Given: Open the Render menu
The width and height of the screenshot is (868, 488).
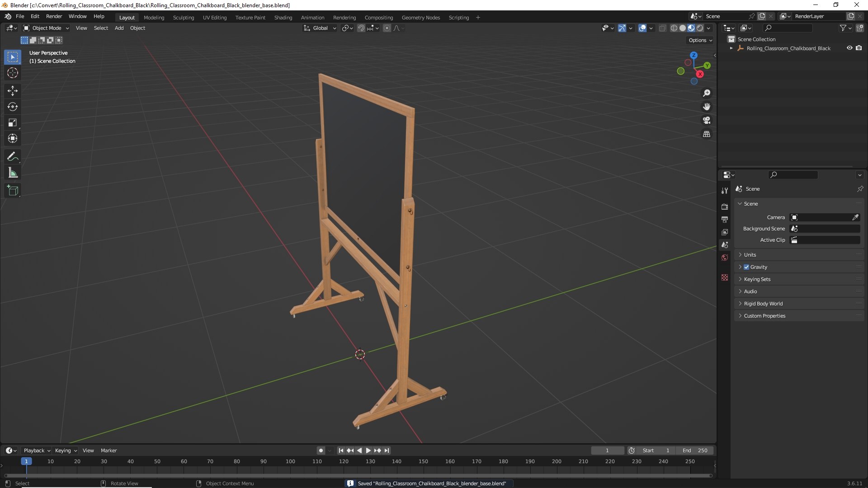Looking at the screenshot, I should (54, 16).
